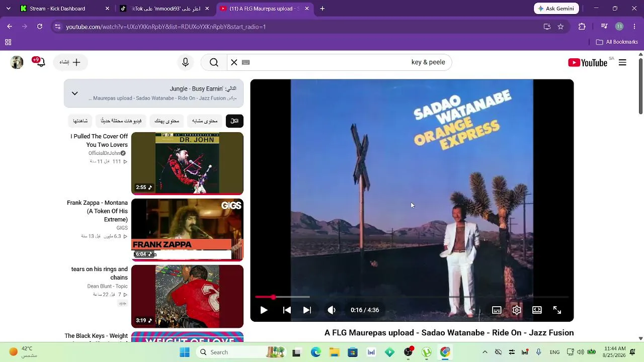Click the YouTube URL address bar
The image size is (644, 362).
[x=302, y=27]
